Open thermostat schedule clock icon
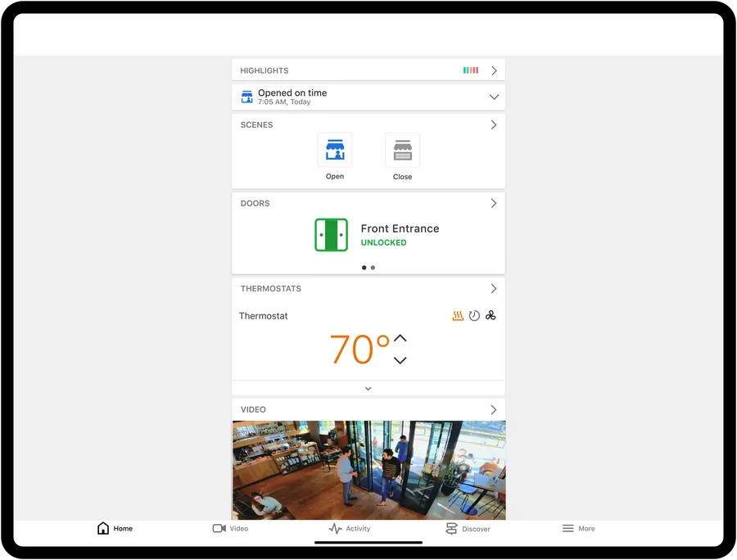The height and width of the screenshot is (560, 737). coord(474,316)
